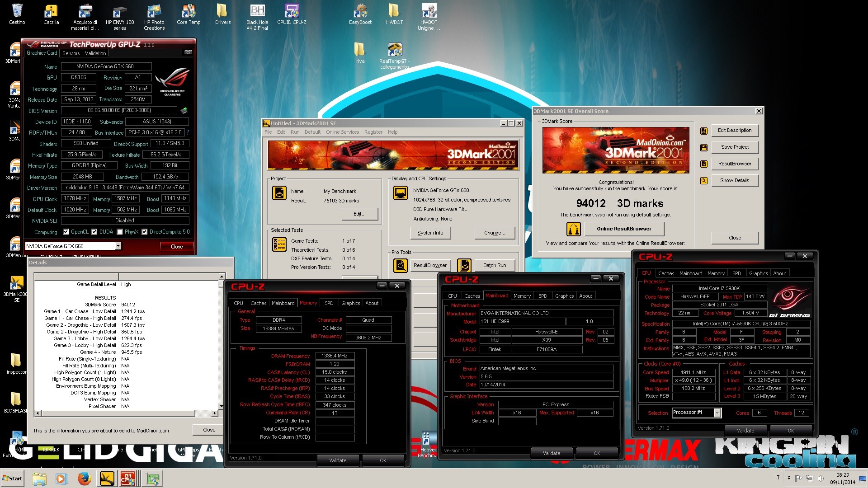Screen dimensions: 868x488
Task: Open the HWBOT Unigine desktop shortcut
Action: [x=429, y=17]
